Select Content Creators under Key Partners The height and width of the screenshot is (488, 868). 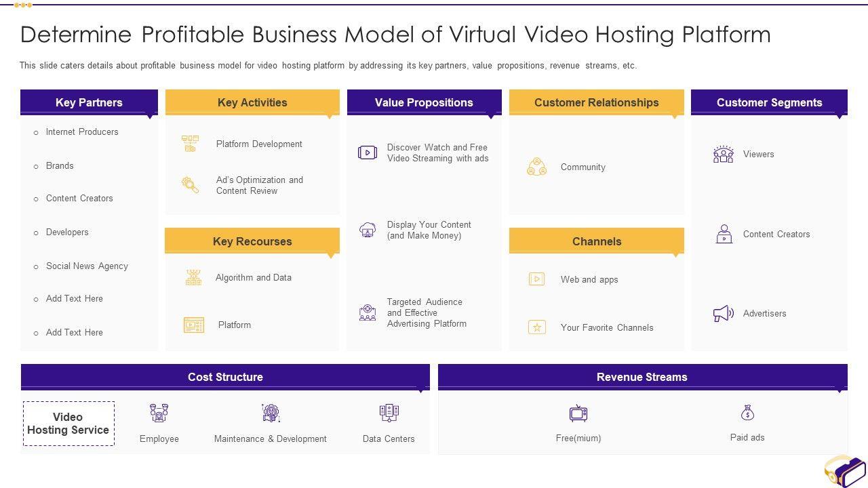coord(79,199)
